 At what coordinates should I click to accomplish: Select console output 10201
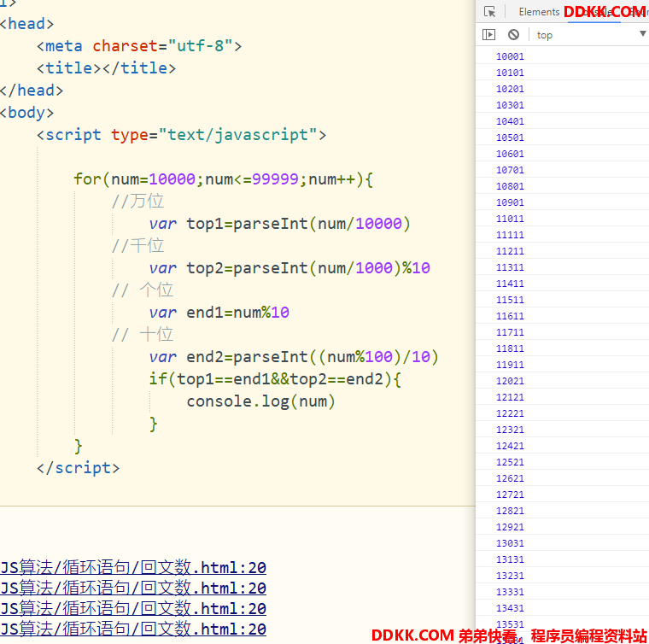tap(510, 89)
